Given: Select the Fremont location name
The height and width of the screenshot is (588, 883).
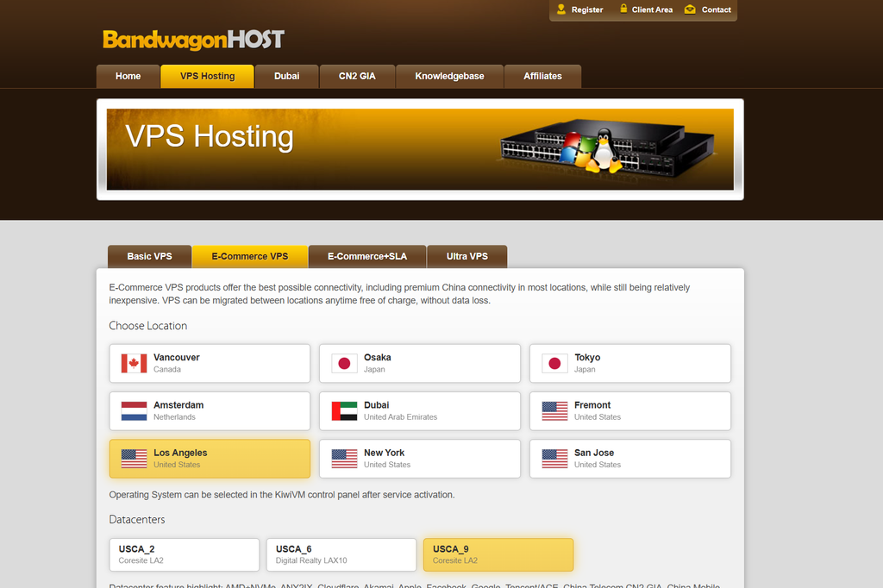Looking at the screenshot, I should coord(592,405).
